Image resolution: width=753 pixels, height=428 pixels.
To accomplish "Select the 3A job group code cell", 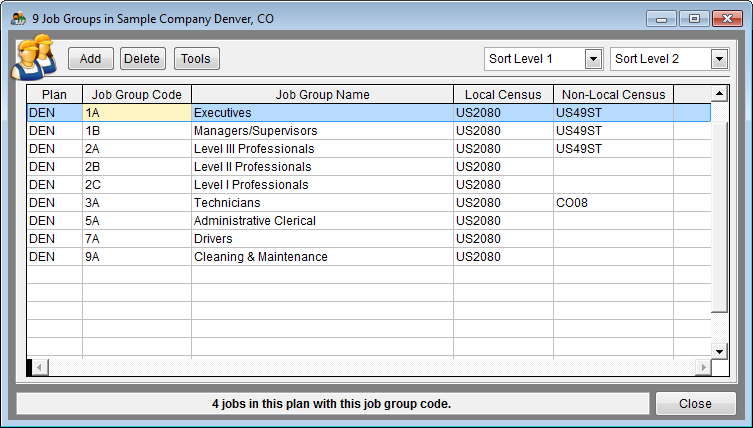I will pyautogui.click(x=137, y=203).
